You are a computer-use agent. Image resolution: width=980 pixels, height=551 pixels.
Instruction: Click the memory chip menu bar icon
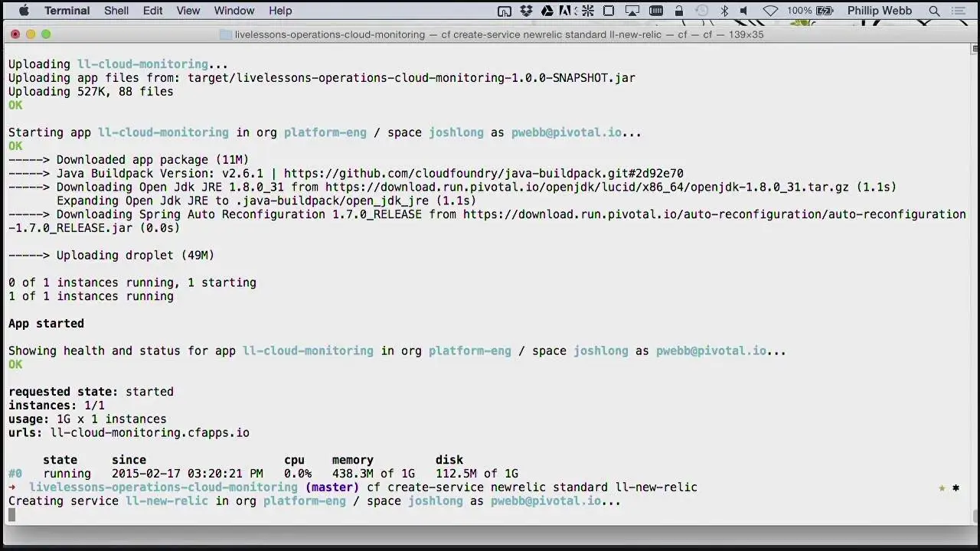[x=655, y=11]
